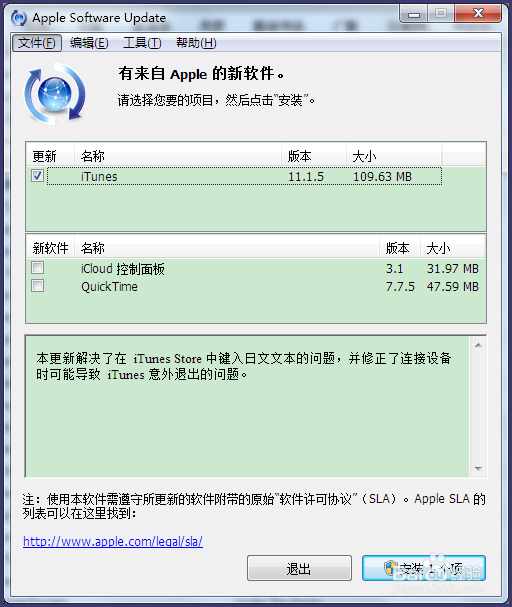This screenshot has height=607, width=512.
Task: Click the scroll down arrow in description box
Action: 478,469
